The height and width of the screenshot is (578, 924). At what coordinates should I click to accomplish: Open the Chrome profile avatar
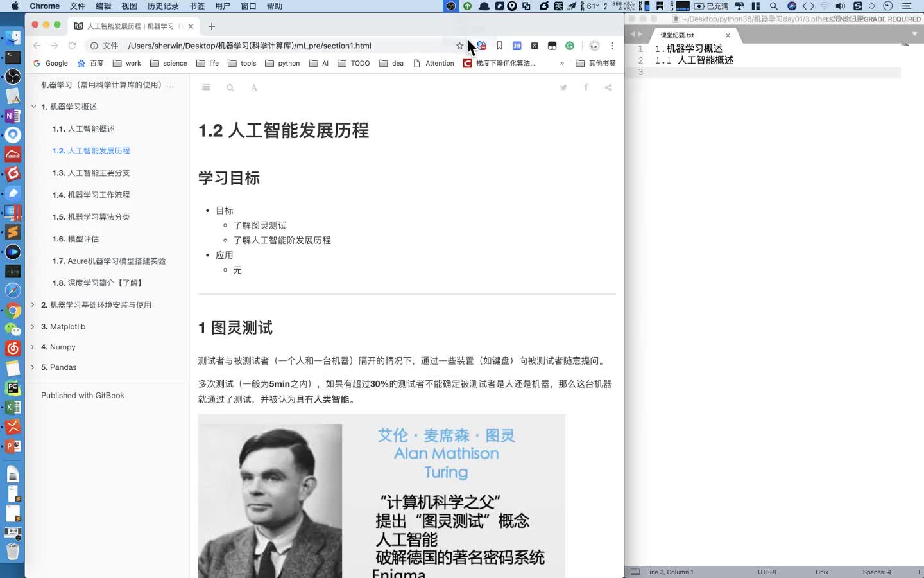[x=594, y=46]
